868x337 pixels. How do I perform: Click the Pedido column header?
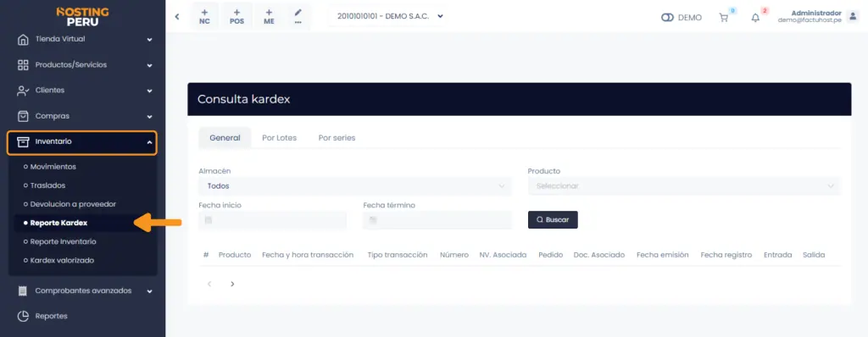tap(550, 255)
